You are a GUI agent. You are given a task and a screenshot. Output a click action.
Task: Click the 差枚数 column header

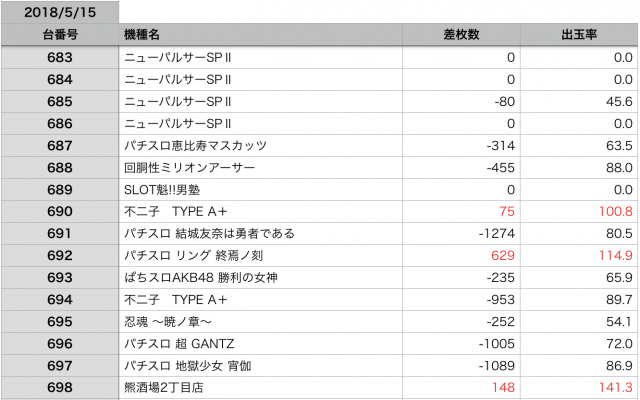[x=461, y=35]
